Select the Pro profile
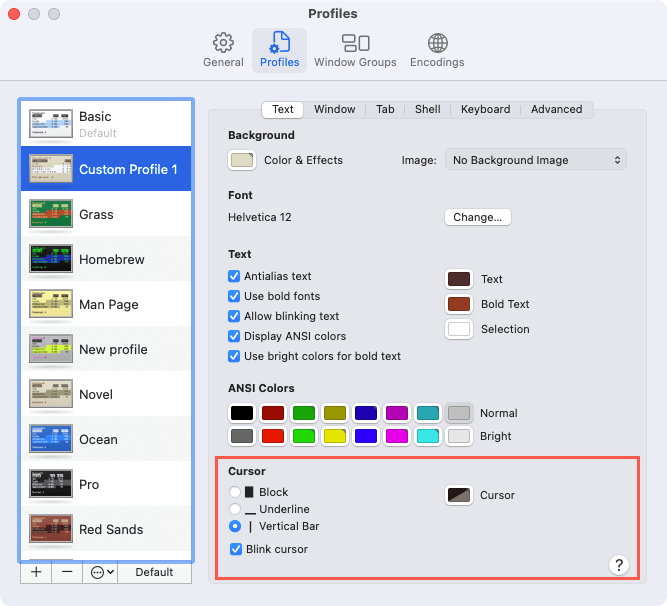Viewport: 667px width, 606px height. (106, 484)
